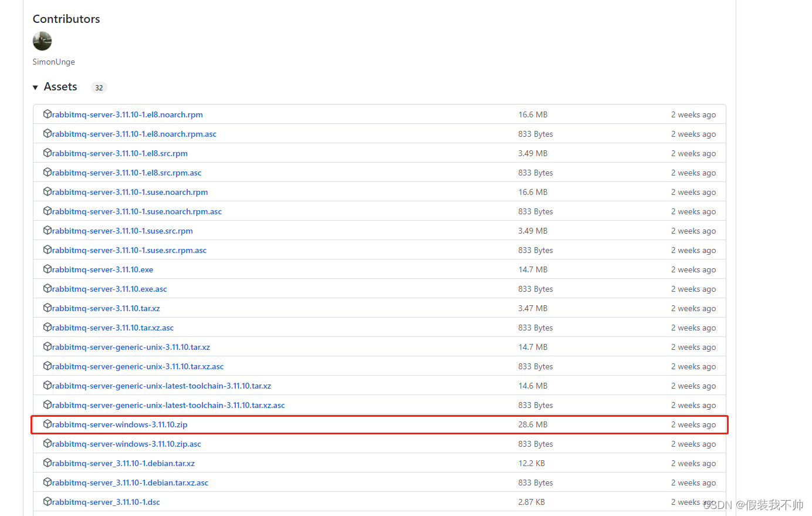Download rabbitmq-server-3.11.10-1.el8.src.rpm.asc signature
The height and width of the screenshot is (516, 812).
[x=127, y=173]
